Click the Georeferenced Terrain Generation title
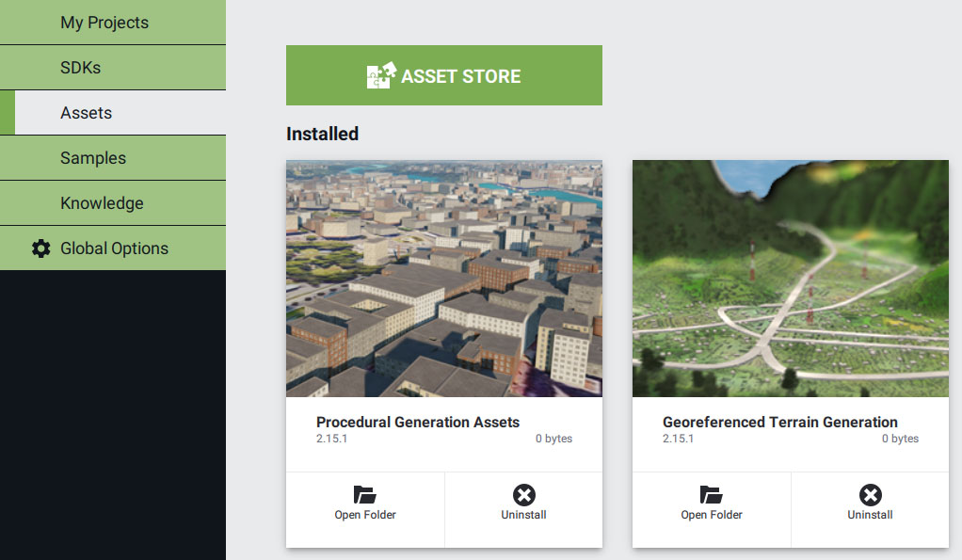Screen dimensions: 962x560 click(779, 422)
